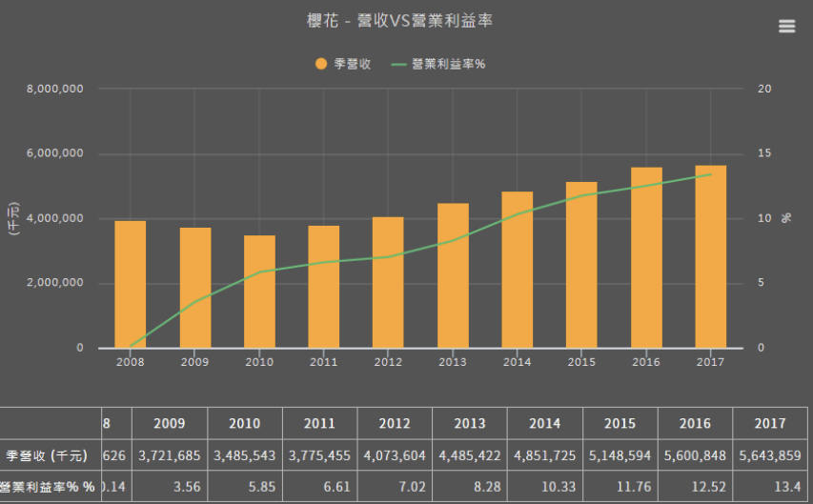Screen dimensions: 813x504
Task: Click the revenue cell 5,600,848
Action: pos(696,455)
